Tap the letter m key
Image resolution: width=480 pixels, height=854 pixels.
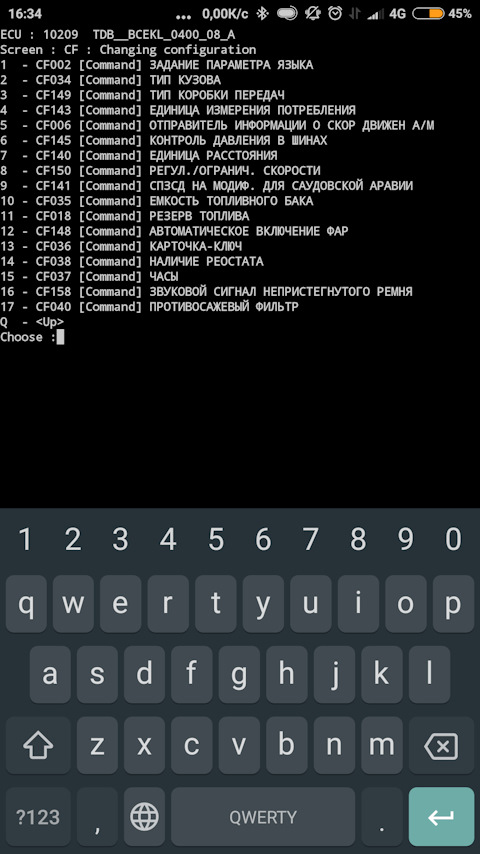coord(381,745)
